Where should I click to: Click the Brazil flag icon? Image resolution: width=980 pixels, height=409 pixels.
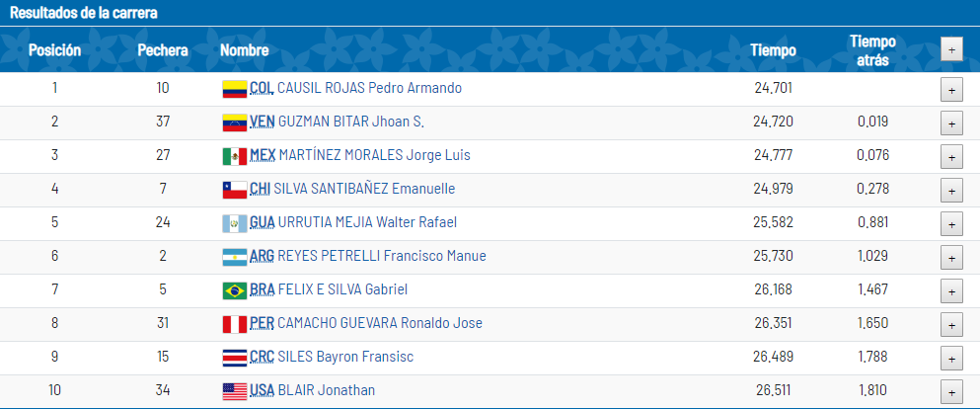(x=234, y=290)
